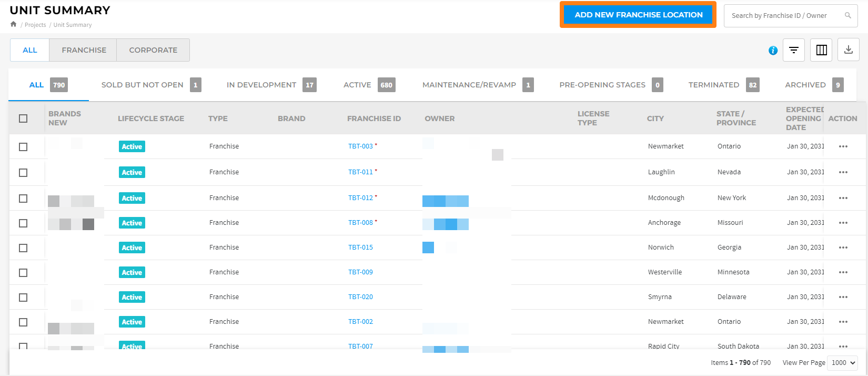
Task: Open franchise TBT-011 link
Action: [360, 172]
